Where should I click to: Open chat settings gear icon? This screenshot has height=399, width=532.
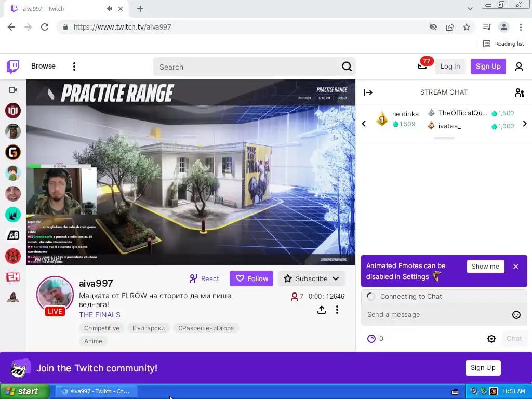point(491,339)
